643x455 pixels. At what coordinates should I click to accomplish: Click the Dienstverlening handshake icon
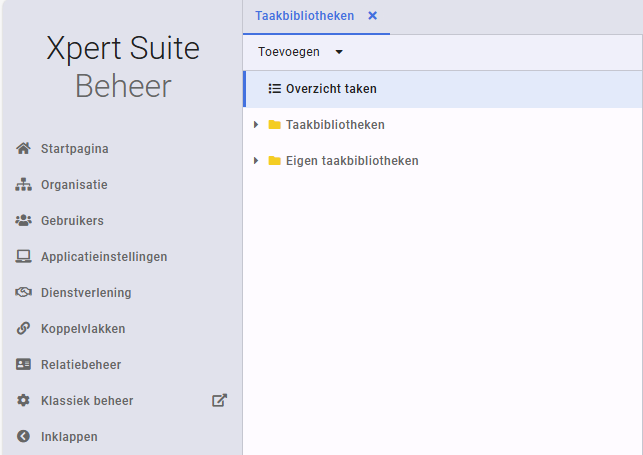tap(23, 292)
